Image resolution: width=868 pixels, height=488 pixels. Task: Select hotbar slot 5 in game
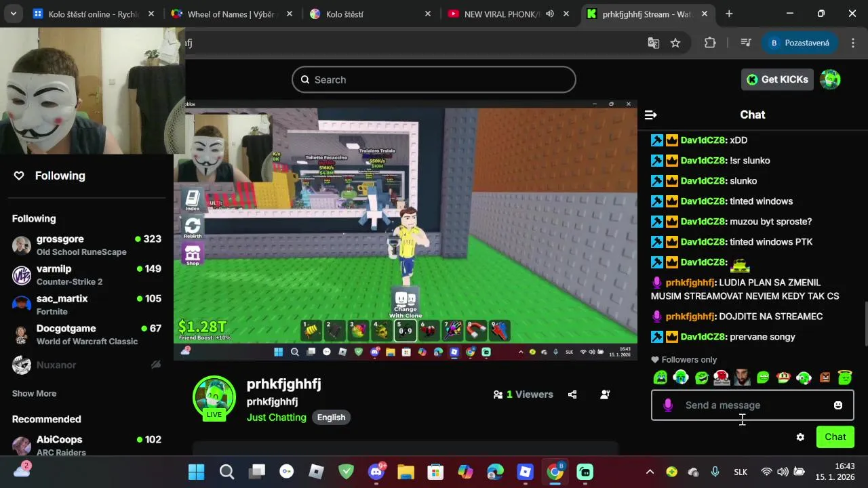click(406, 330)
